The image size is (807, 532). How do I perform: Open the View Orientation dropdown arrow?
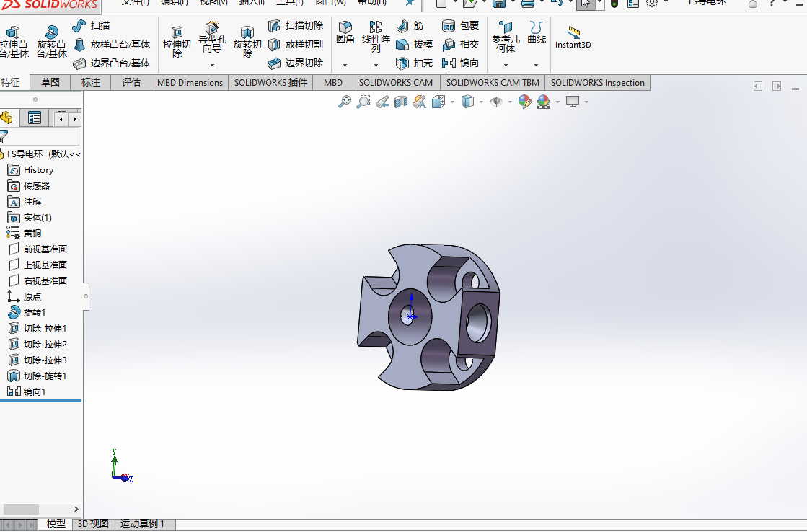(452, 102)
